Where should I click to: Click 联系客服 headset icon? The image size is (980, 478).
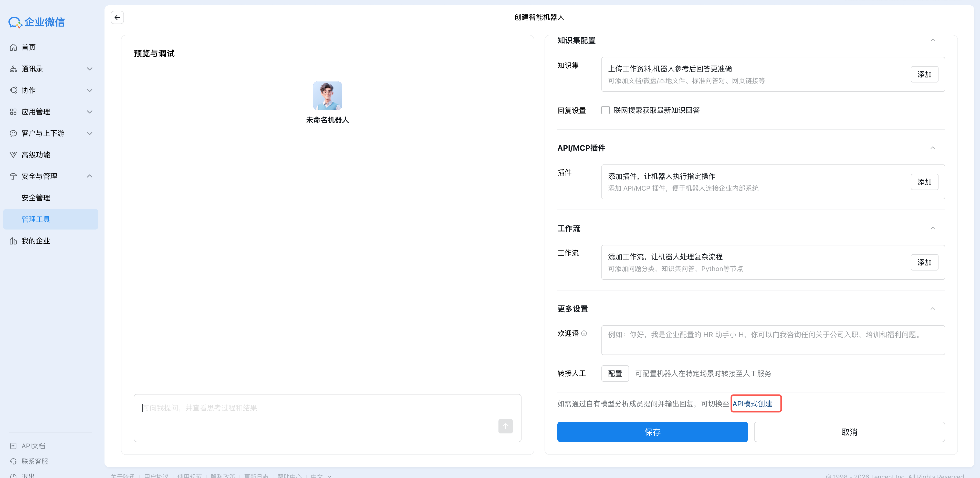[x=13, y=461]
